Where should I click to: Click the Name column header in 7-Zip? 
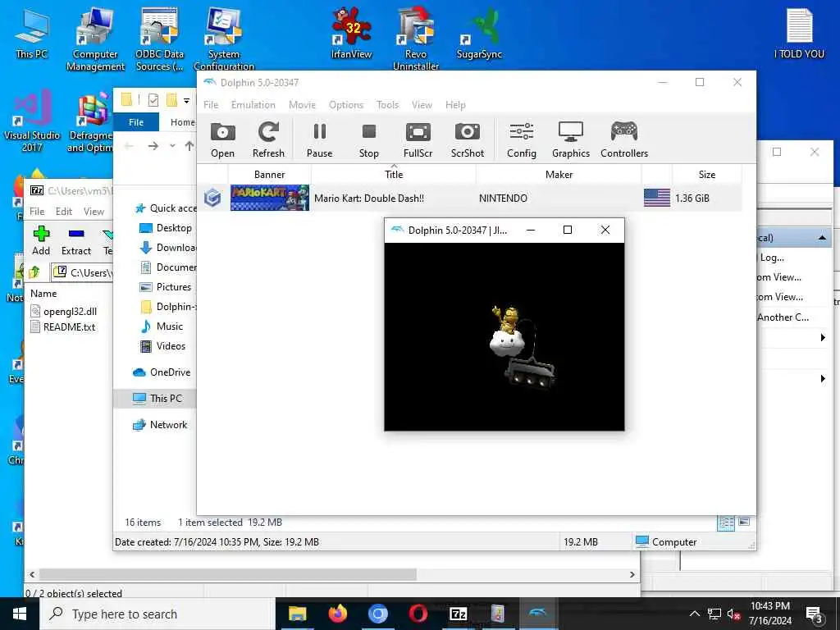tap(43, 294)
